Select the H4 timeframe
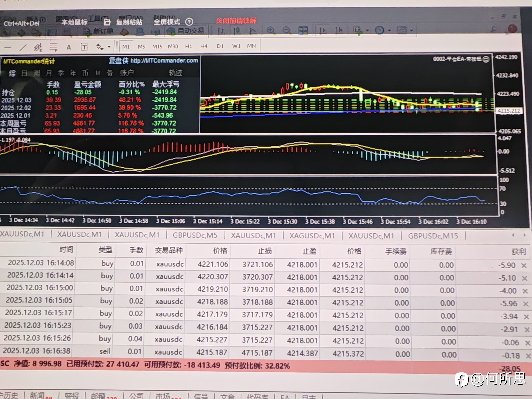This screenshot has height=399, width=532. pyautogui.click(x=204, y=46)
